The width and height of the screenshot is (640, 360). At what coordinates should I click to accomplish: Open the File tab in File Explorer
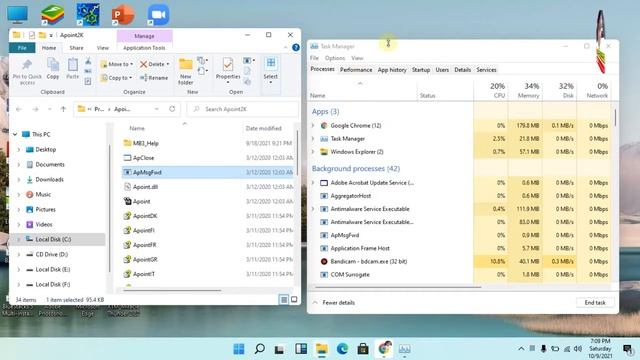pyautogui.click(x=22, y=48)
